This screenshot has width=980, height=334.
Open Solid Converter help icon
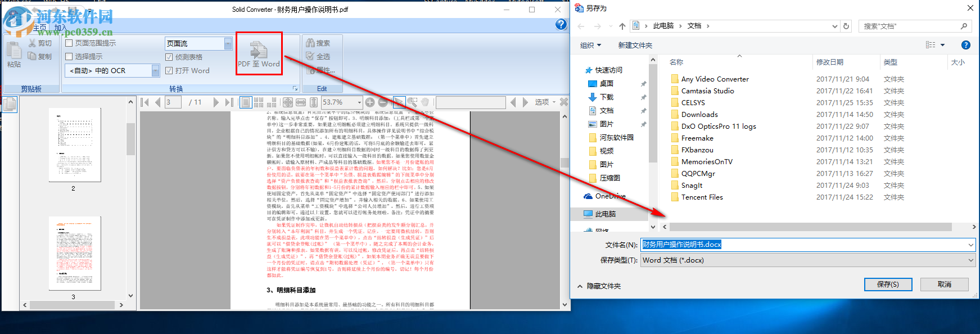pyautogui.click(x=561, y=24)
